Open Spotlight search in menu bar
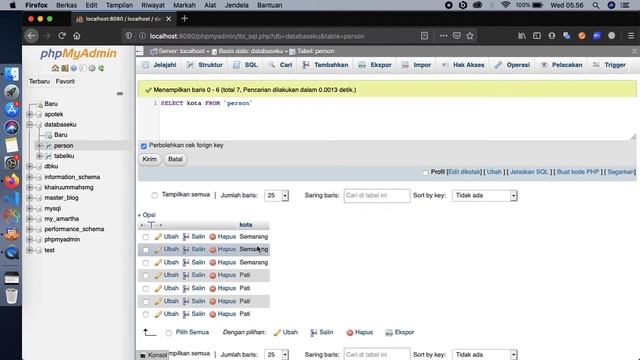The width and height of the screenshot is (640, 360). [596, 5]
